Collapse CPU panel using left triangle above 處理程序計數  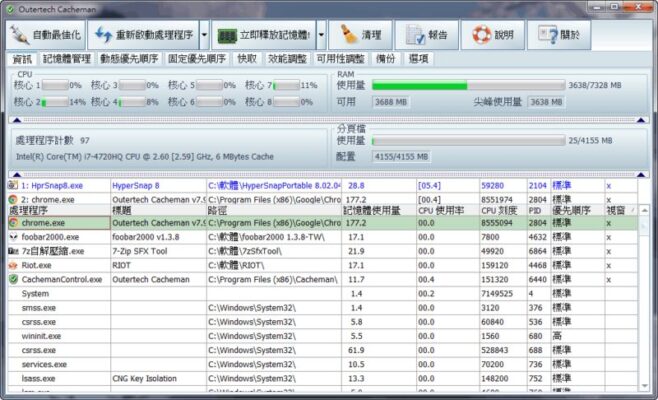point(17,120)
